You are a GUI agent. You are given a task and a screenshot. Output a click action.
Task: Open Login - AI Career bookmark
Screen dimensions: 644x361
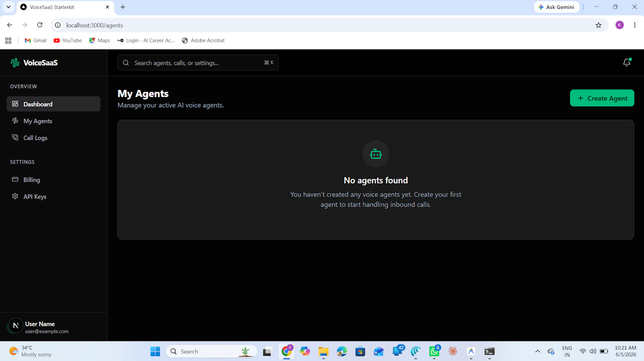(x=146, y=40)
